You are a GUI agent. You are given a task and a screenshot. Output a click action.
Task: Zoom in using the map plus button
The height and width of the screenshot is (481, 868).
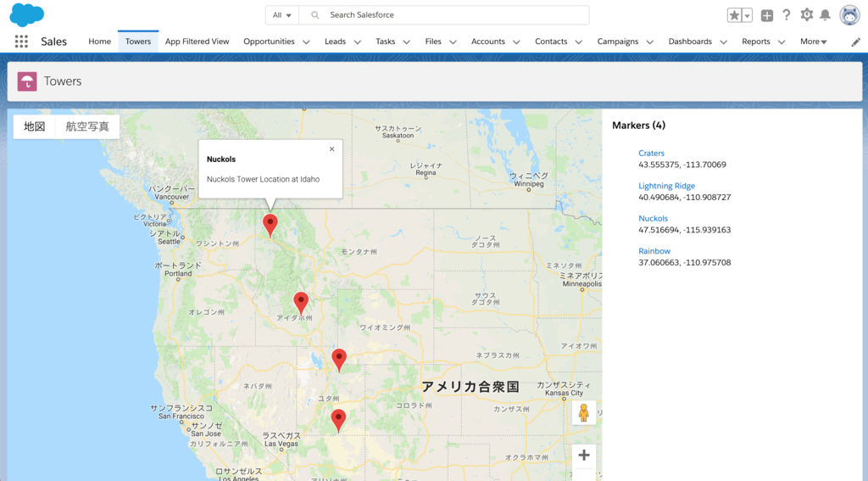click(584, 456)
